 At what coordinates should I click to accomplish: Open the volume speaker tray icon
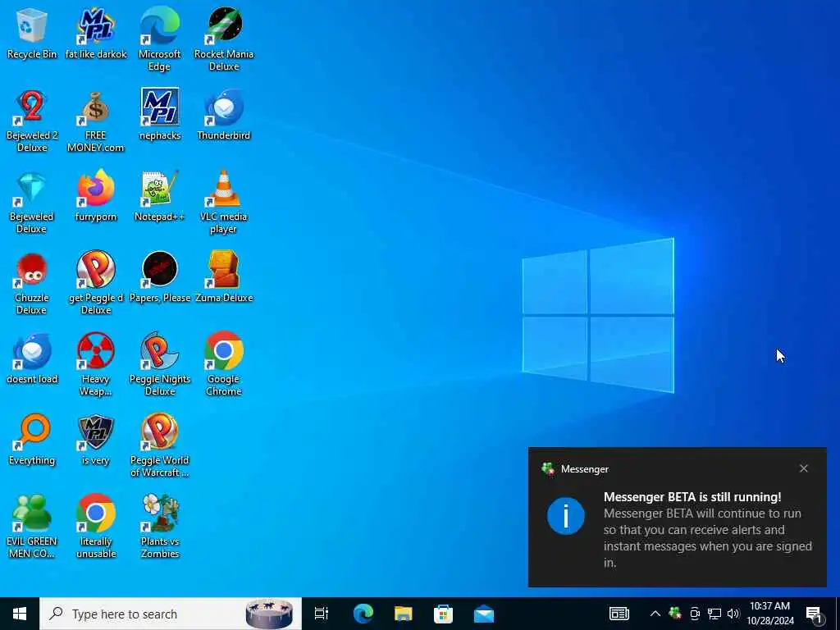(x=733, y=614)
